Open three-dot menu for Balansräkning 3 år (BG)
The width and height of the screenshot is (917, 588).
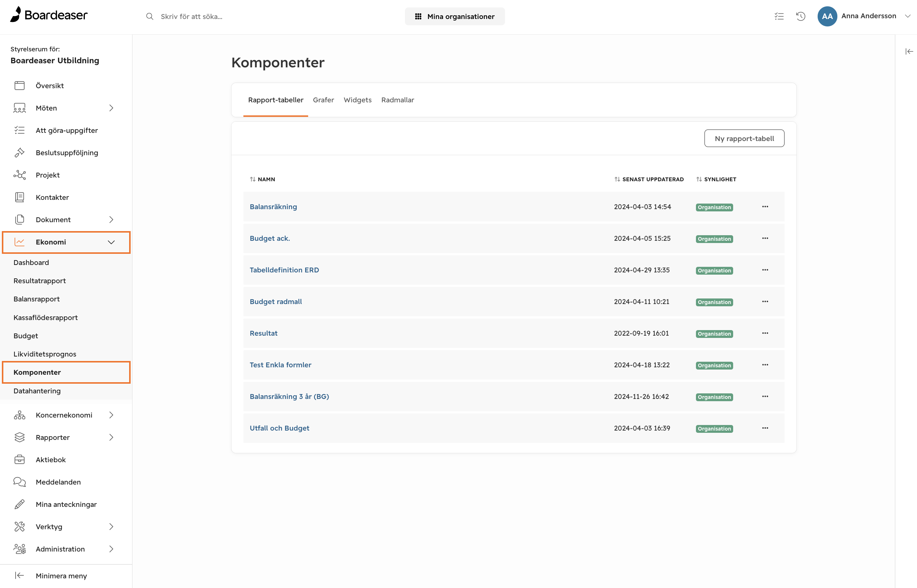[x=765, y=397]
